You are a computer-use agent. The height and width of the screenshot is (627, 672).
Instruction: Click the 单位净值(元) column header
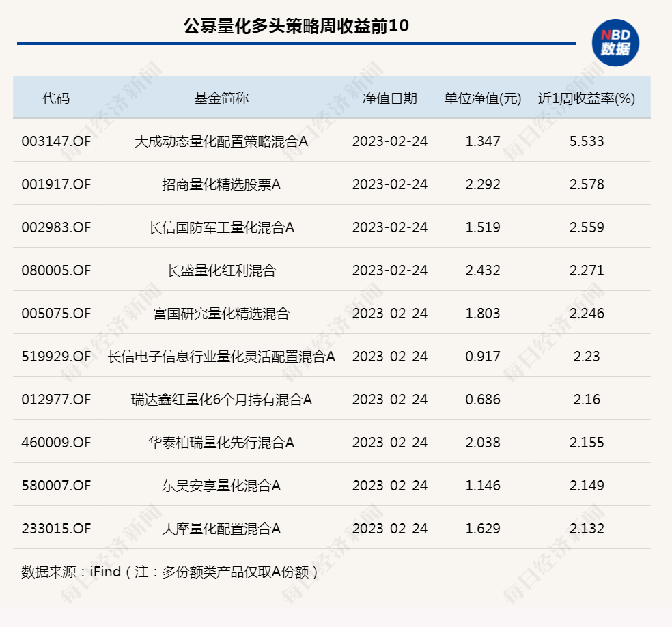(483, 98)
